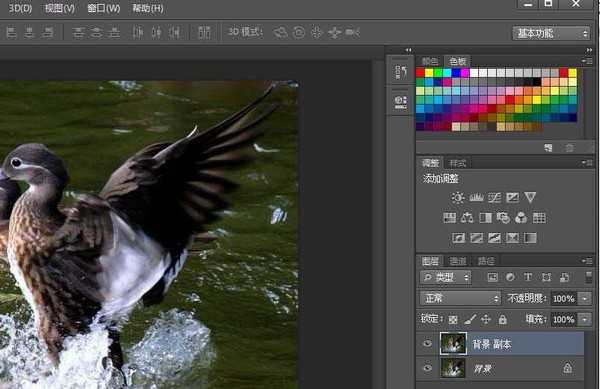Open the 填充 fill slider arrow
The height and width of the screenshot is (389, 600).
click(x=585, y=319)
